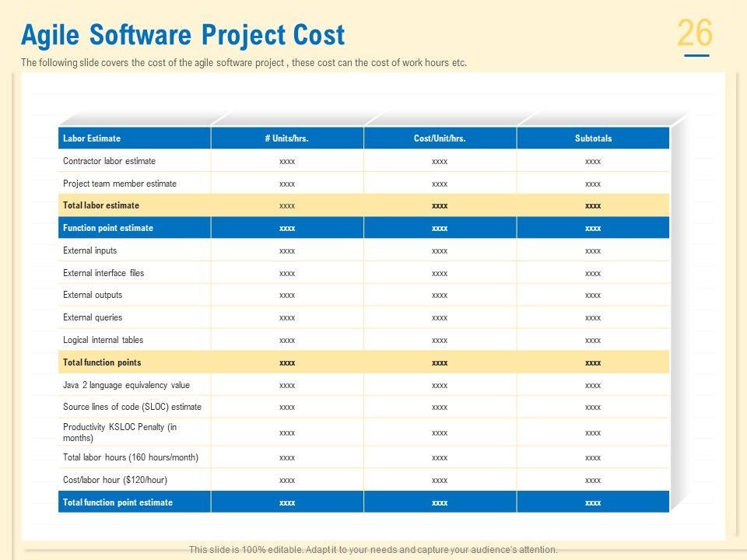Select the Total labor estimate row label

point(101,205)
